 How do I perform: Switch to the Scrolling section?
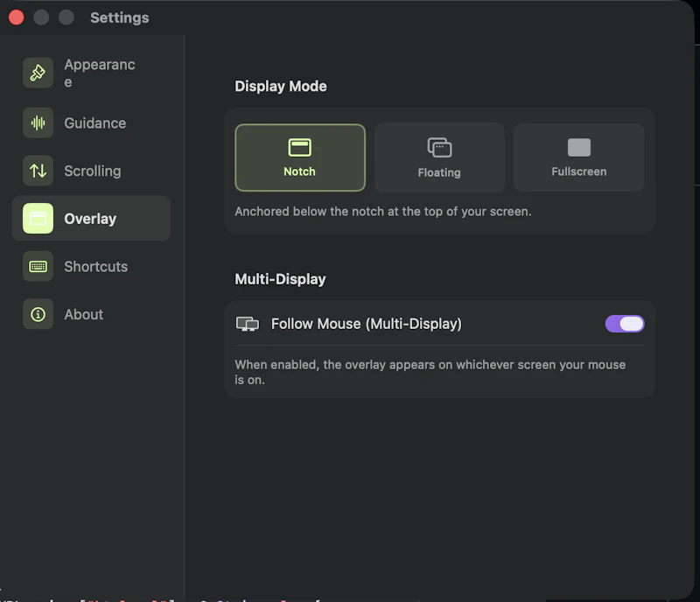[91, 171]
